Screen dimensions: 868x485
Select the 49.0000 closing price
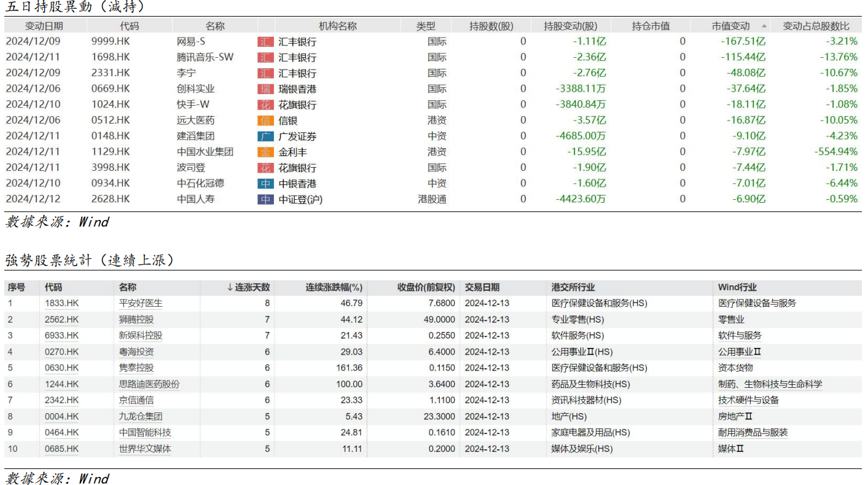point(439,320)
